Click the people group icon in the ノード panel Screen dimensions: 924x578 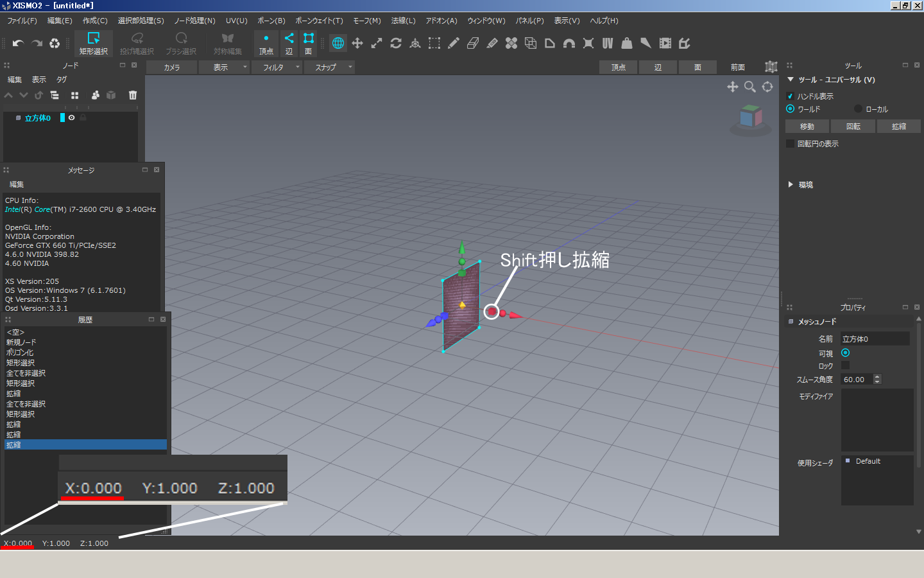(95, 95)
